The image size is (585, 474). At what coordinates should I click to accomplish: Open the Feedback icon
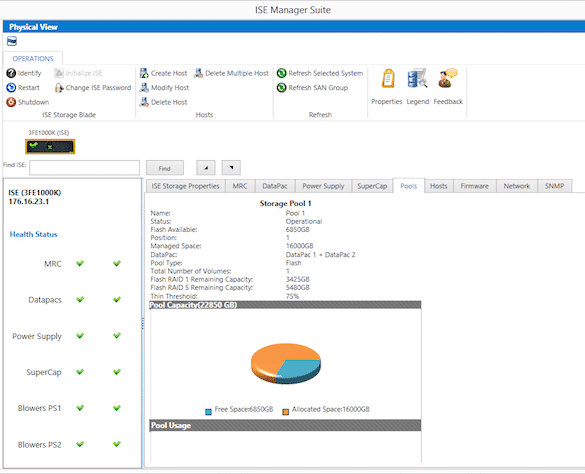click(448, 78)
